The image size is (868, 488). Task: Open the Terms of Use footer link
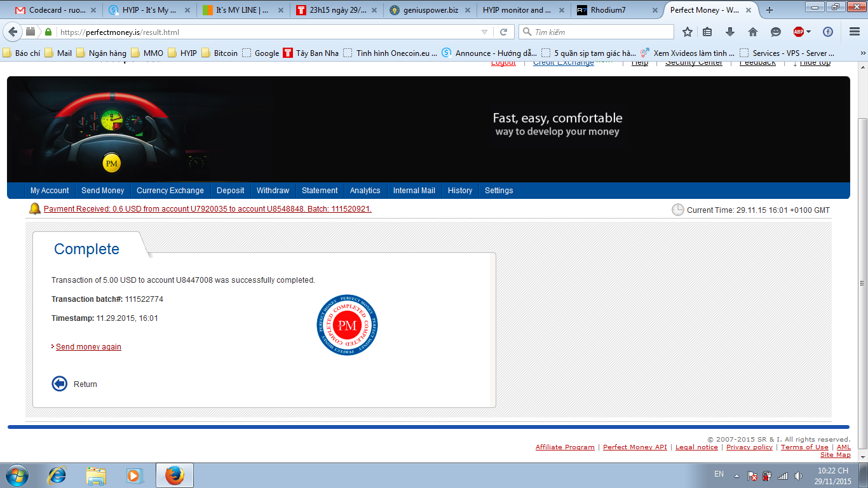pos(804,447)
